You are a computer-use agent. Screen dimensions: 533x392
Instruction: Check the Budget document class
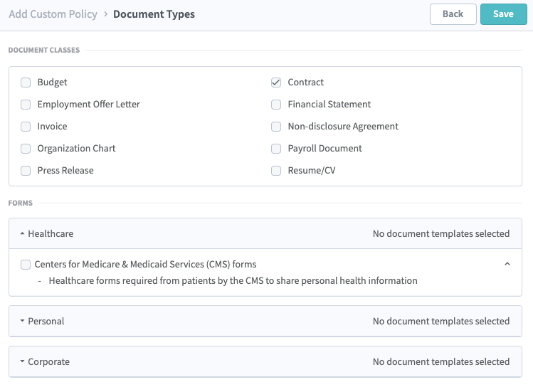coord(26,83)
